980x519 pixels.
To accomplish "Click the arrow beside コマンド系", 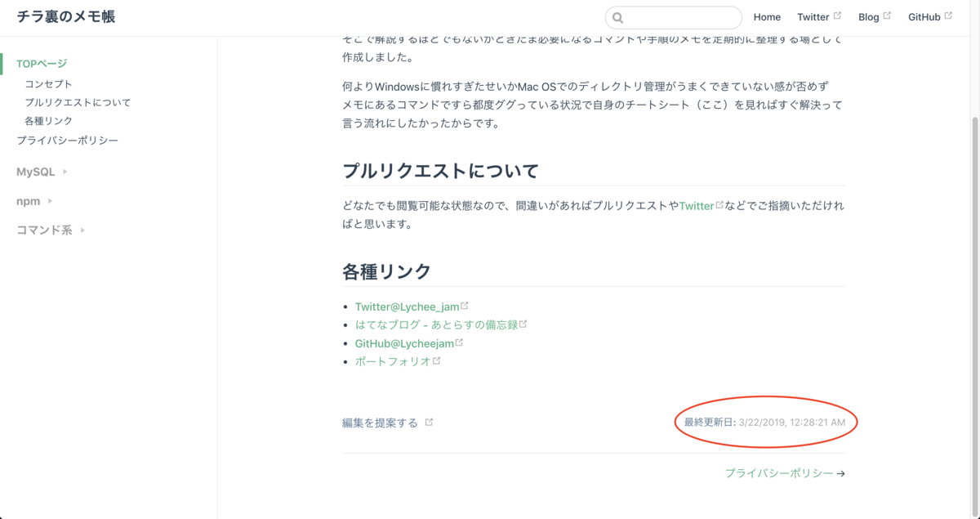I will (x=82, y=230).
